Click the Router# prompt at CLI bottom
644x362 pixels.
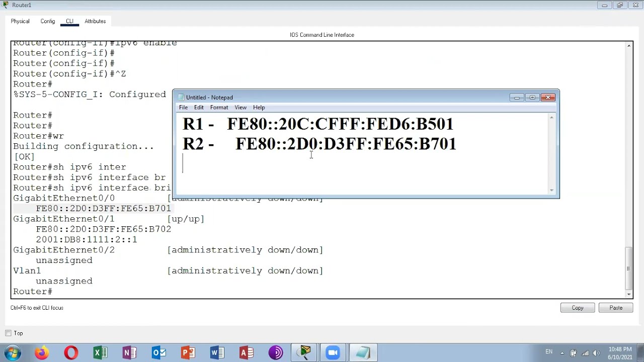(x=33, y=292)
